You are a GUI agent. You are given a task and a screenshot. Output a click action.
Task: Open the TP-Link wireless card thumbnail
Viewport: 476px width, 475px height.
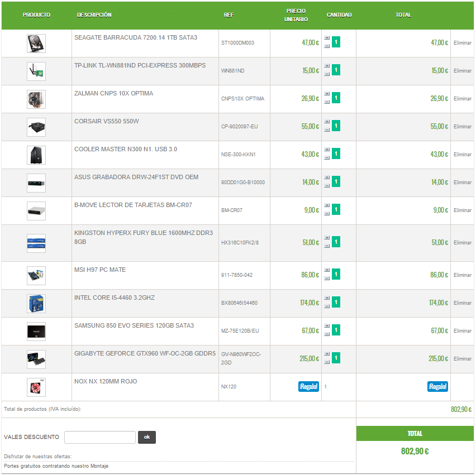(x=36, y=71)
